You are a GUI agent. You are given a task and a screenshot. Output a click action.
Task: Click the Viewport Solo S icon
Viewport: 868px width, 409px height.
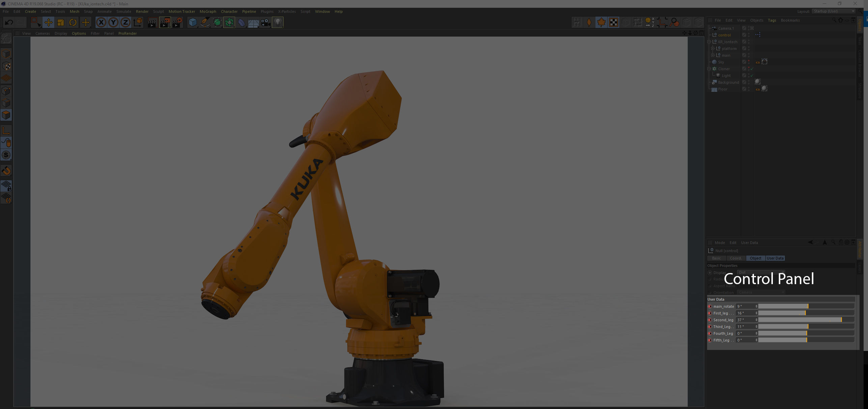pos(6,155)
